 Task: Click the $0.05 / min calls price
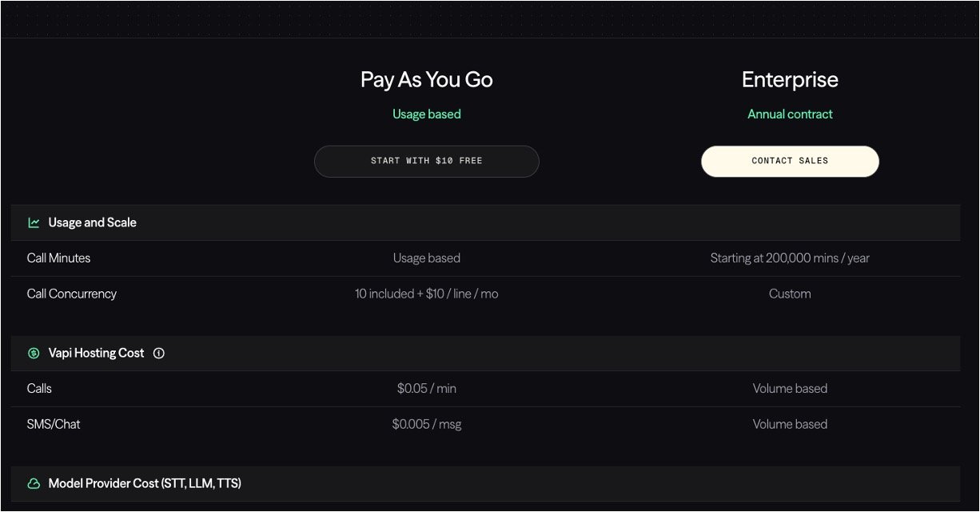pos(426,389)
